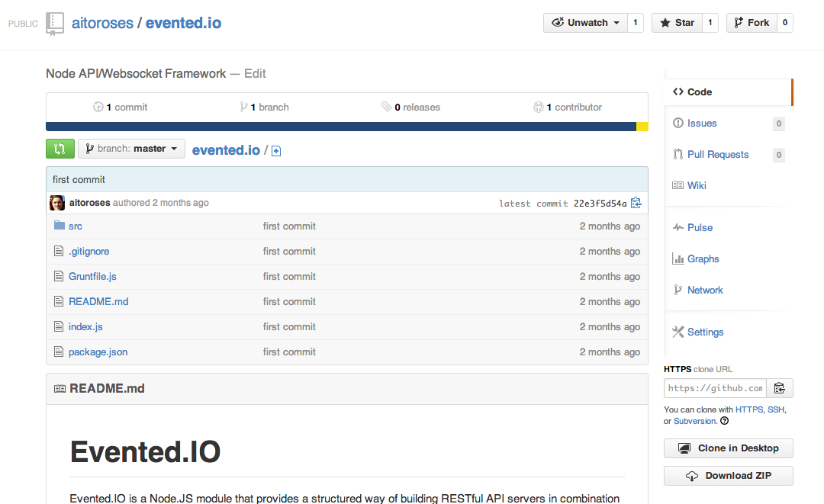The height and width of the screenshot is (504, 824).
Task: Click aitoroses author name in commit bar
Action: [90, 203]
